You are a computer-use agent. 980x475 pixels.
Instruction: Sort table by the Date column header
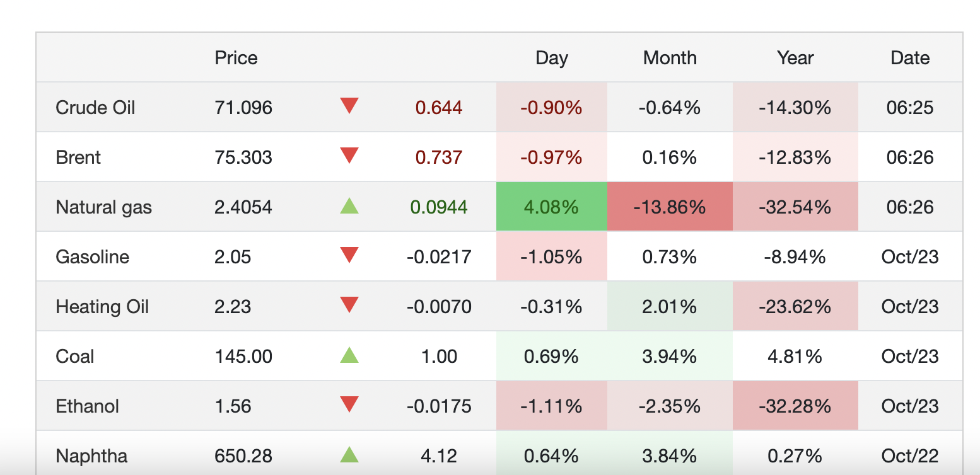click(910, 58)
